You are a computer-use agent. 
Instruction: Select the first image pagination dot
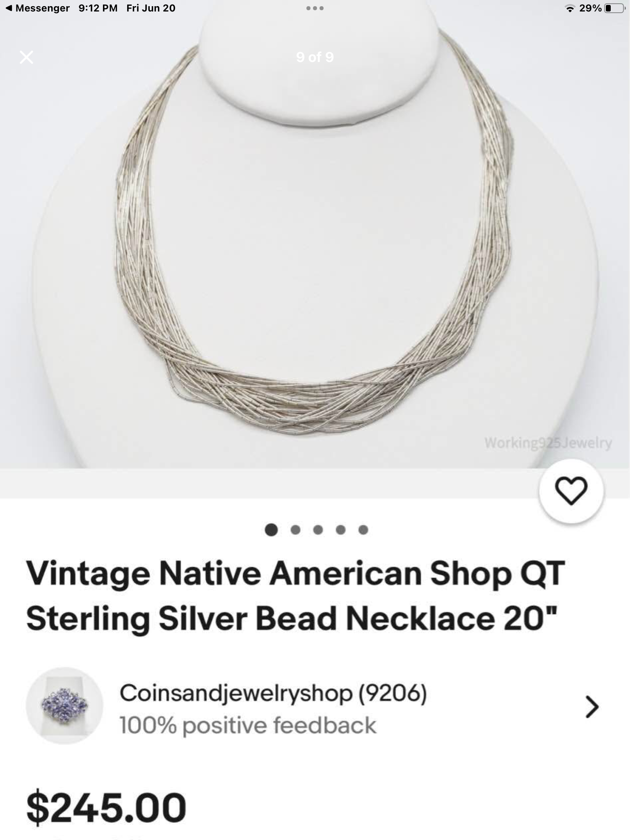click(x=272, y=530)
